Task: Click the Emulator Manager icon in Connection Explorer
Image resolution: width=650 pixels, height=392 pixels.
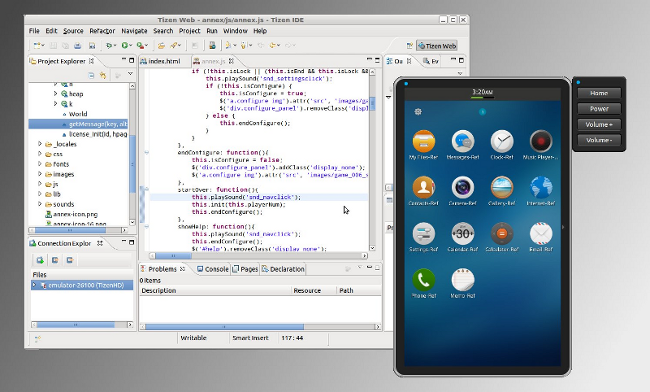Action: point(40,260)
